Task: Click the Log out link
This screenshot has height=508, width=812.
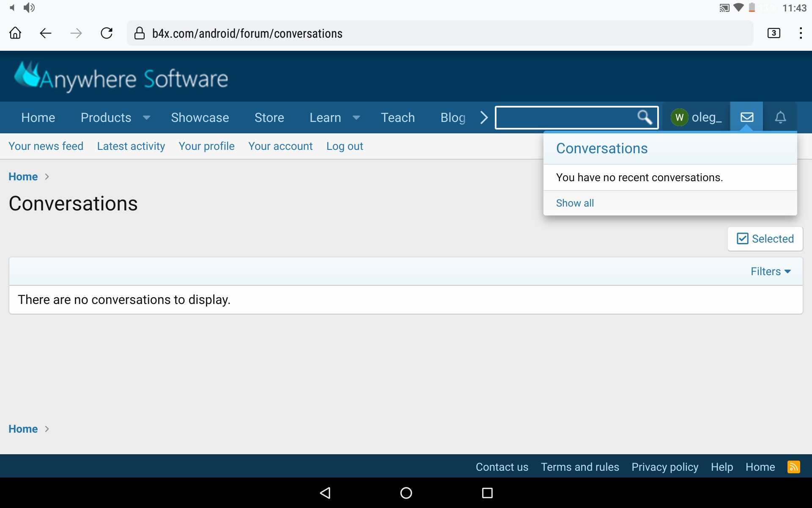Action: point(345,146)
